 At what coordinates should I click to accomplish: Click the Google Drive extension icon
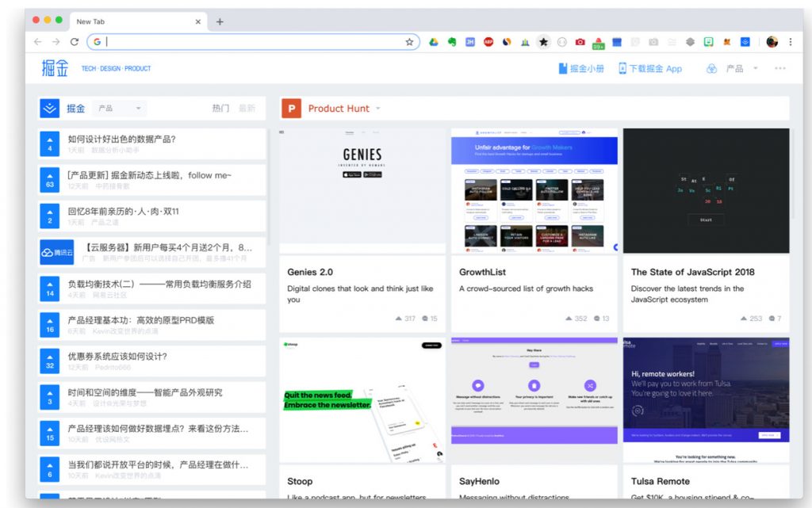pos(434,42)
